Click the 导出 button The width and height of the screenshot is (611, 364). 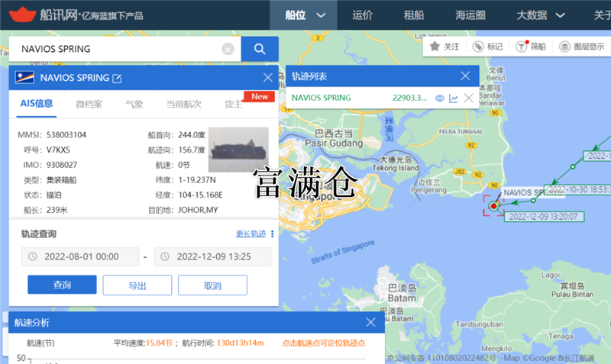137,285
